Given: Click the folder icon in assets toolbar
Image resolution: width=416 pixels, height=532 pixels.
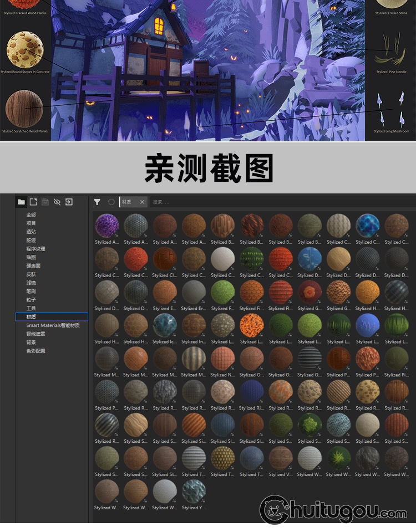Looking at the screenshot, I should click(21, 202).
